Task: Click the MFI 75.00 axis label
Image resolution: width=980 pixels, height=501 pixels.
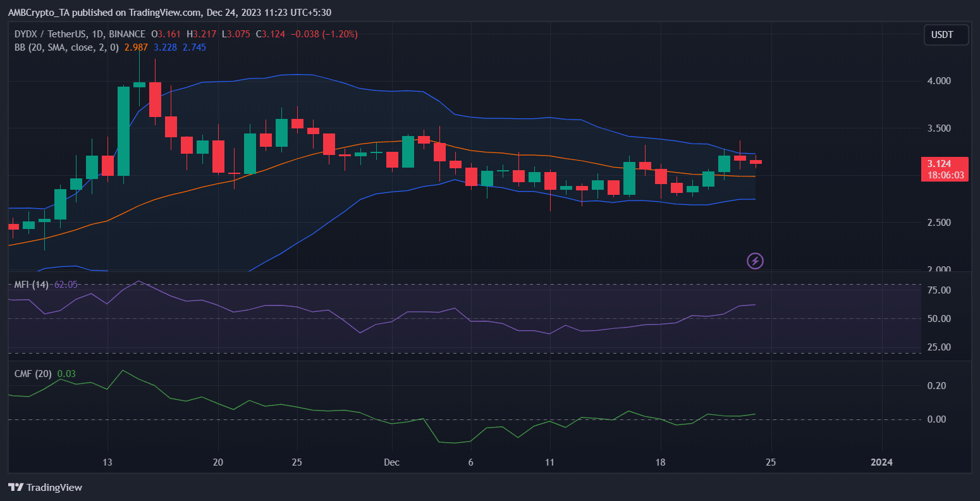Action: [x=938, y=290]
